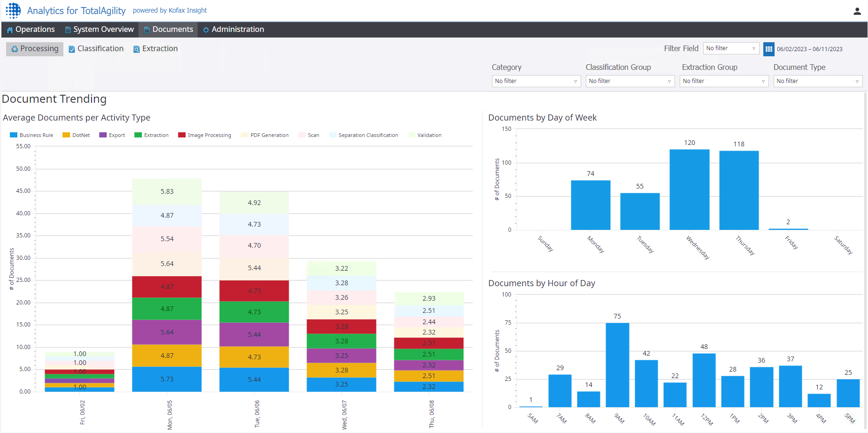Screen dimensions: 868x433
Task: Click the Wednesday bar showing 120 documents
Action: coord(689,190)
